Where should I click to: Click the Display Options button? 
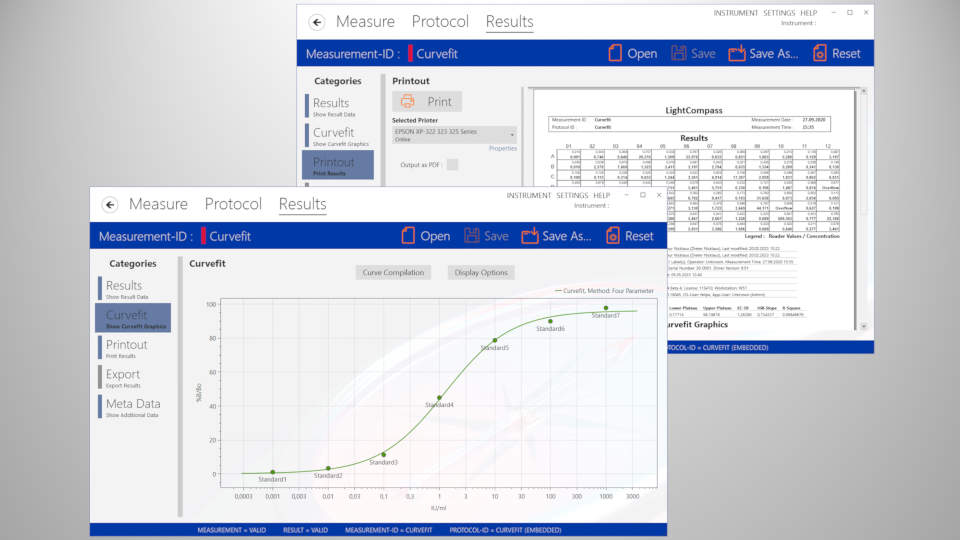point(481,272)
